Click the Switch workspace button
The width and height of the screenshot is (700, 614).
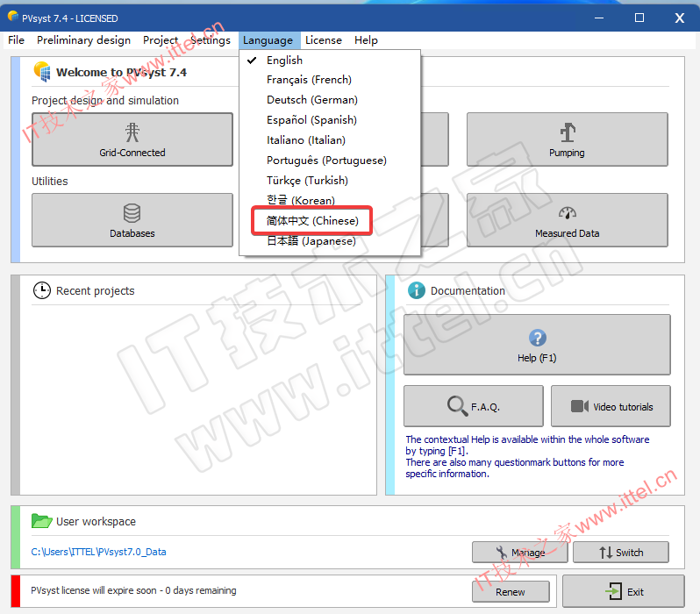pos(621,553)
